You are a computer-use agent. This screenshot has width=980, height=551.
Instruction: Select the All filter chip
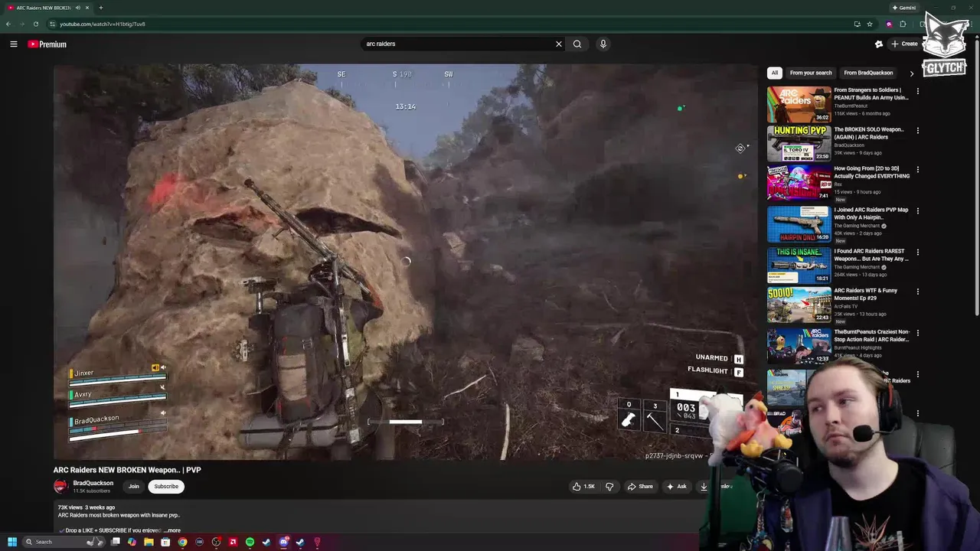coord(775,73)
